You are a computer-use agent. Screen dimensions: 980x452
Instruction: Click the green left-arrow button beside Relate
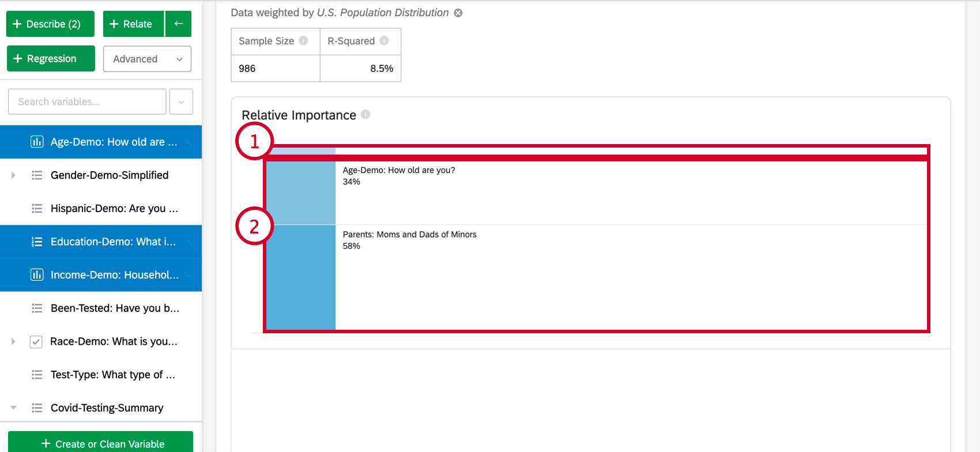click(x=178, y=24)
